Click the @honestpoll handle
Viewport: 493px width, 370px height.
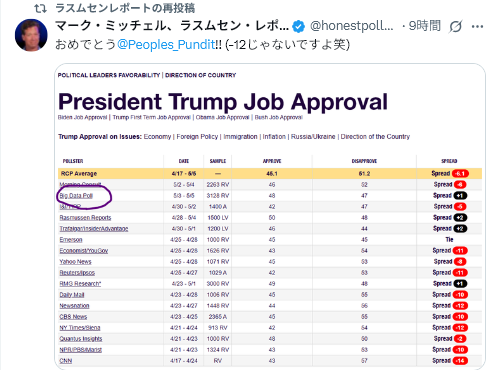pos(352,26)
